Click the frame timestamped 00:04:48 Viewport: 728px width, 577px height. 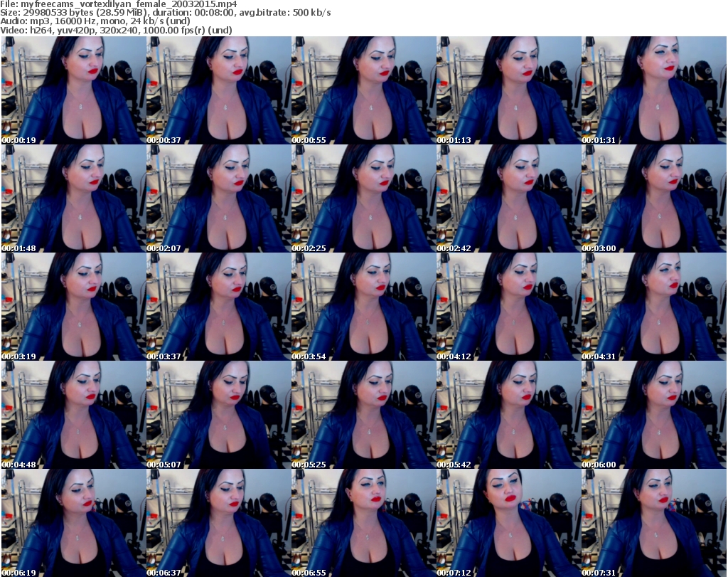coord(73,415)
